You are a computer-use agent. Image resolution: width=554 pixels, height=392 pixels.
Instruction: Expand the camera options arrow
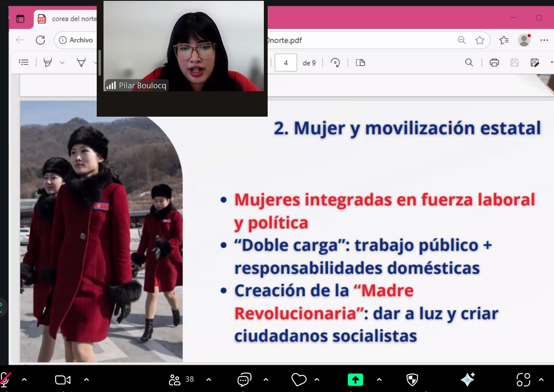pyautogui.click(x=87, y=380)
